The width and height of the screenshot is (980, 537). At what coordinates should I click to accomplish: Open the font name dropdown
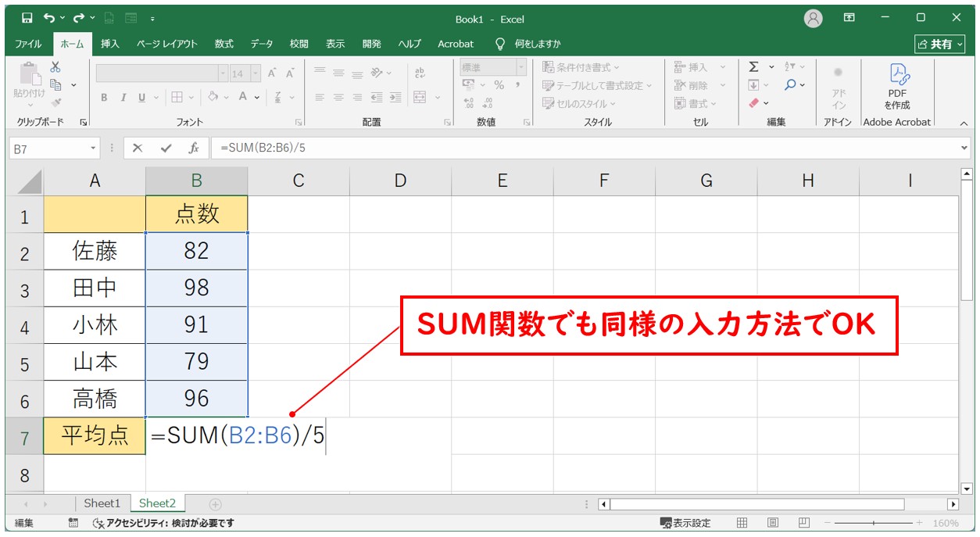(x=223, y=73)
